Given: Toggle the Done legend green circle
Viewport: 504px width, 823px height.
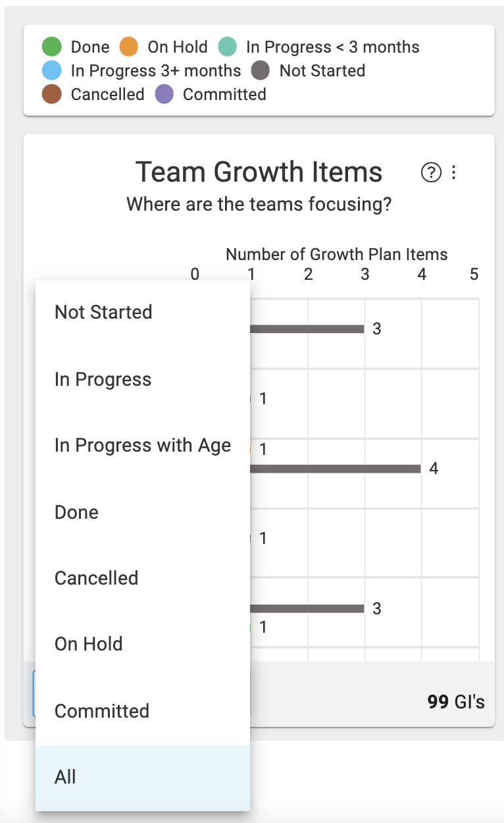Looking at the screenshot, I should pos(51,47).
